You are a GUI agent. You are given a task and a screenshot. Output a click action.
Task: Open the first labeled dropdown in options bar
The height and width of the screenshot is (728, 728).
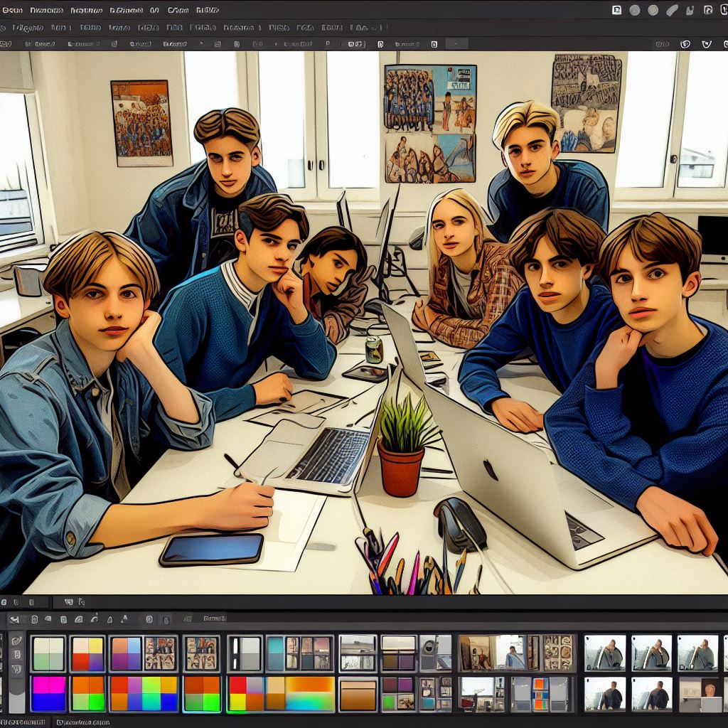[40, 44]
